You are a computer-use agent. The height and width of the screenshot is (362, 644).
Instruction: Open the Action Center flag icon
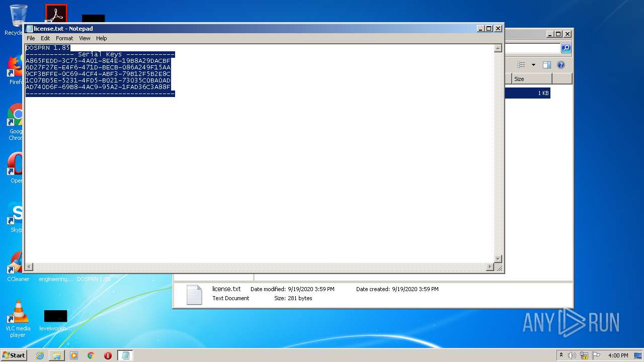(x=596, y=355)
